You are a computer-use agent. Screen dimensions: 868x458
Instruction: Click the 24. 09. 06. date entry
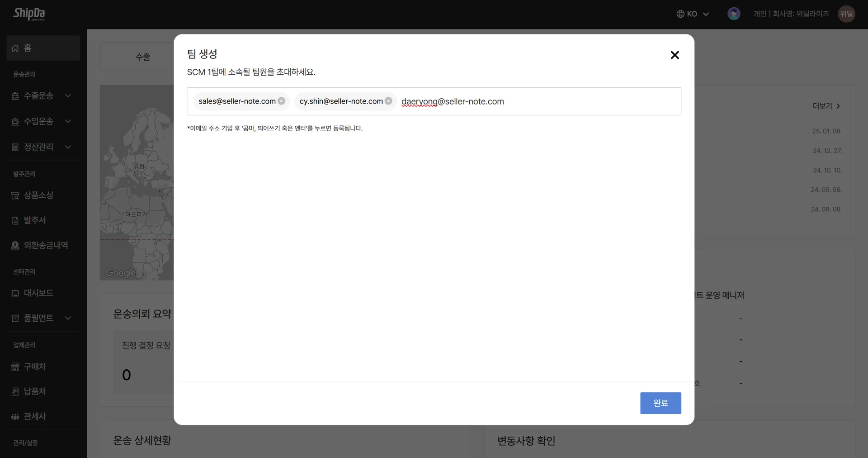coord(826,190)
